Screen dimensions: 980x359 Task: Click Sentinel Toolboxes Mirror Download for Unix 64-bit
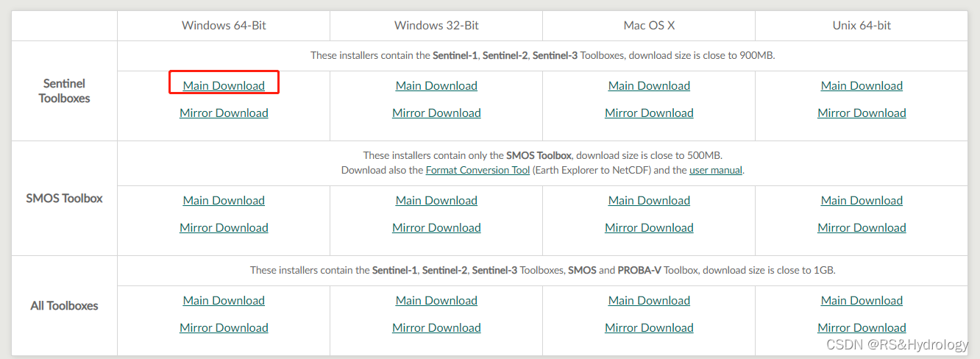point(862,113)
